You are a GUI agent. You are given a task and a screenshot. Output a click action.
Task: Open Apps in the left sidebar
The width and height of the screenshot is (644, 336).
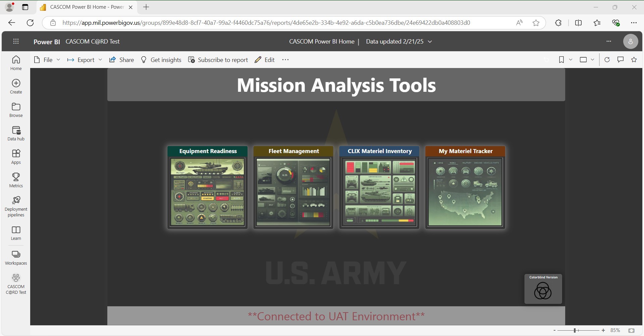click(x=16, y=157)
